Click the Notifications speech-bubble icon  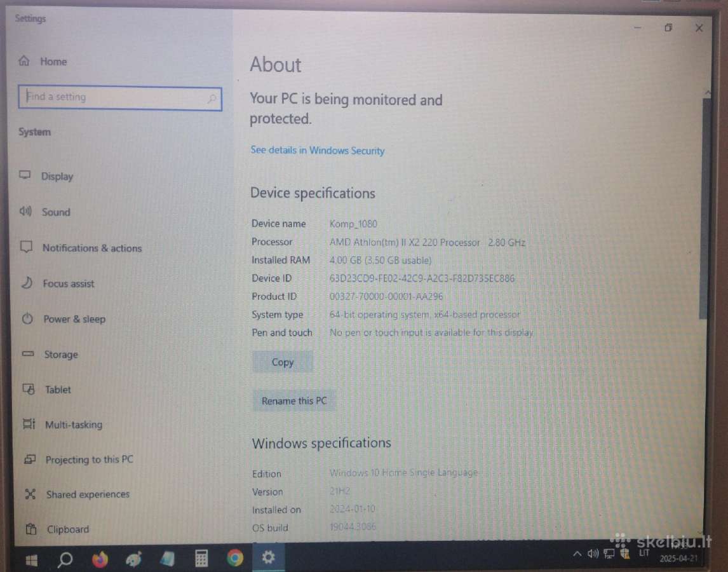[26, 247]
